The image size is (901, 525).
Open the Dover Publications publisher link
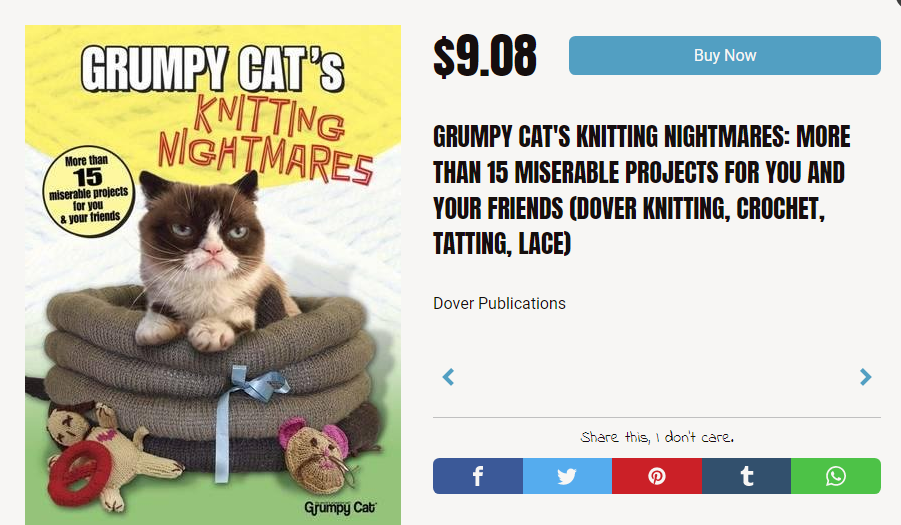[499, 303]
